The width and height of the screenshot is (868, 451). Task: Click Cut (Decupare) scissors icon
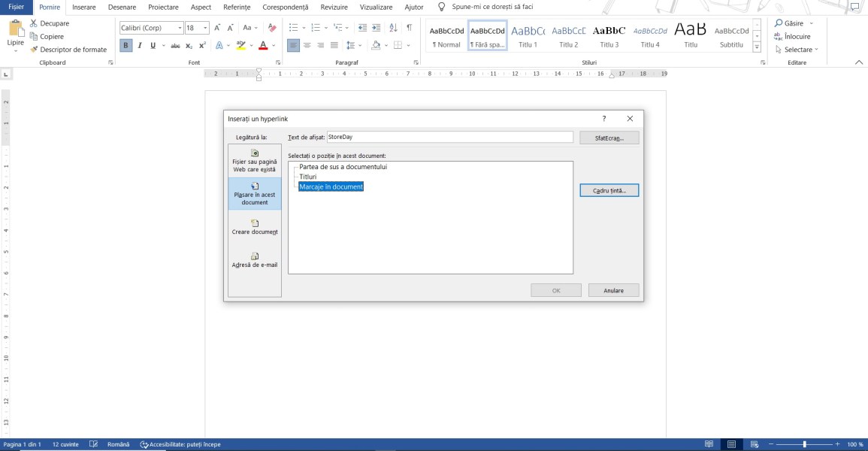pos(34,23)
